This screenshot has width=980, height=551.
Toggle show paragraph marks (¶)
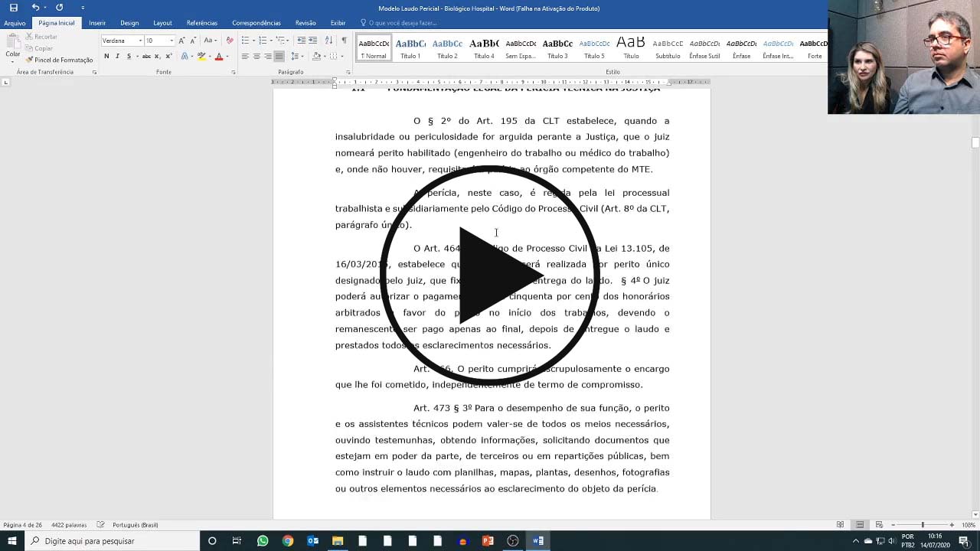point(344,41)
